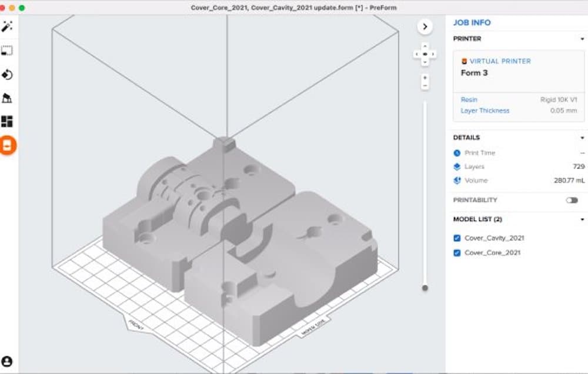Click the layer slider handle
Viewport: 588px width, 374px height.
425,288
